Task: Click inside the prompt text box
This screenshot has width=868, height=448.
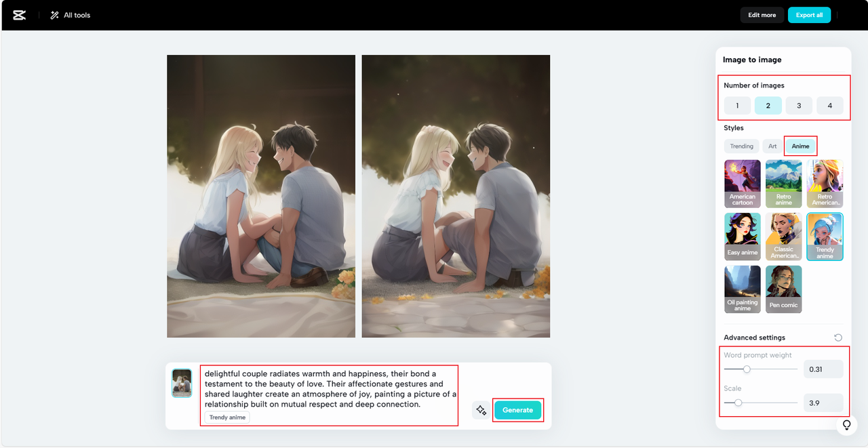Action: point(330,389)
